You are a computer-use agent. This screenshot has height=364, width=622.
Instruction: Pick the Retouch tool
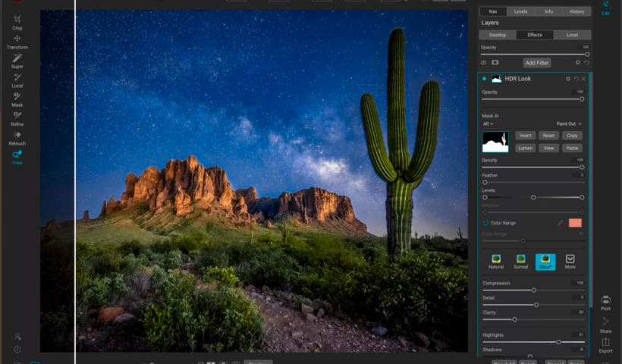point(17,136)
